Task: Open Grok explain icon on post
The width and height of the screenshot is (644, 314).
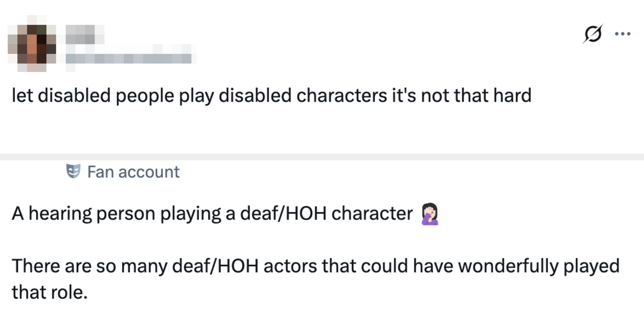Action: tap(593, 34)
